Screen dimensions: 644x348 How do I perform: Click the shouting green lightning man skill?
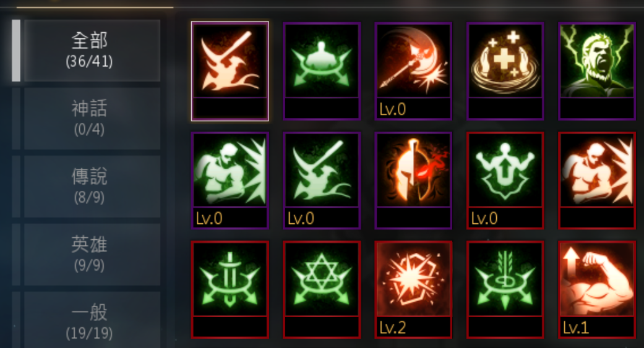coord(597,71)
